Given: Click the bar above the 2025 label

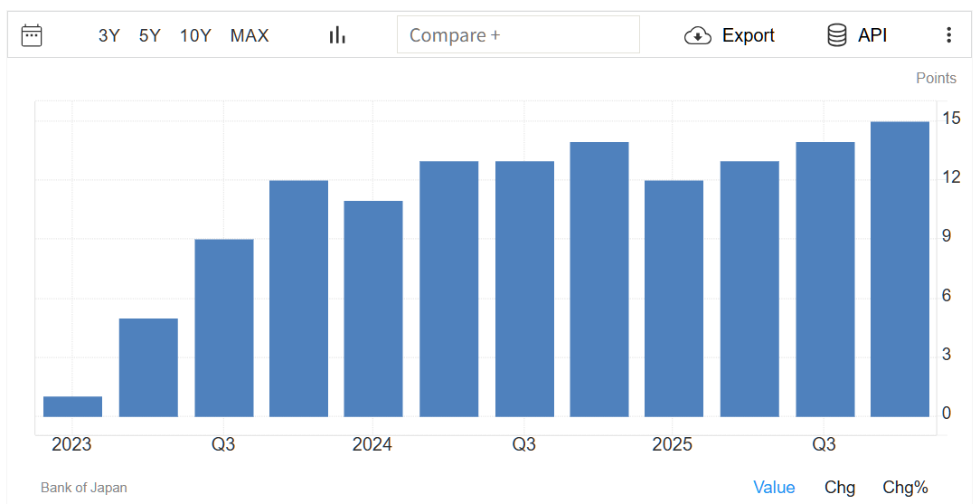Looking at the screenshot, I should (x=674, y=299).
